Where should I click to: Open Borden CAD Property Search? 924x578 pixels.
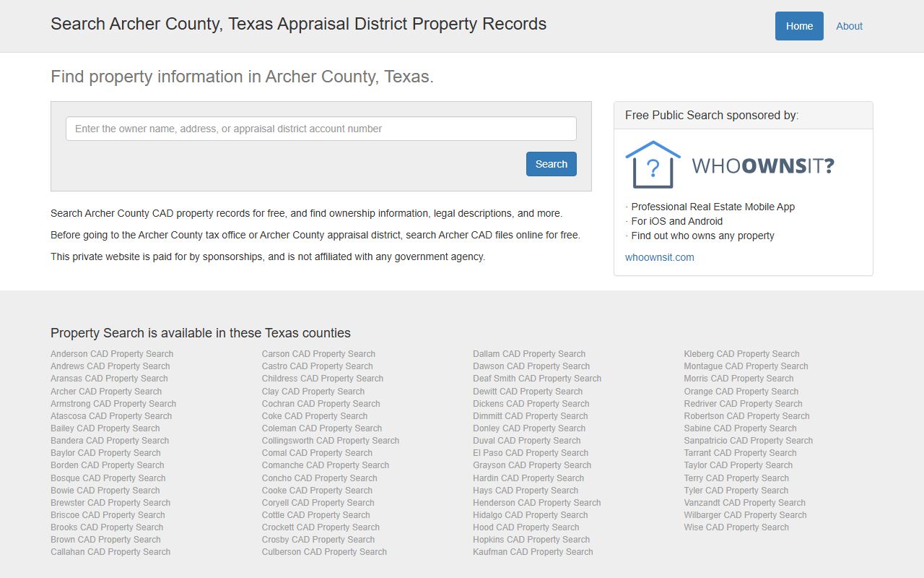(x=108, y=465)
